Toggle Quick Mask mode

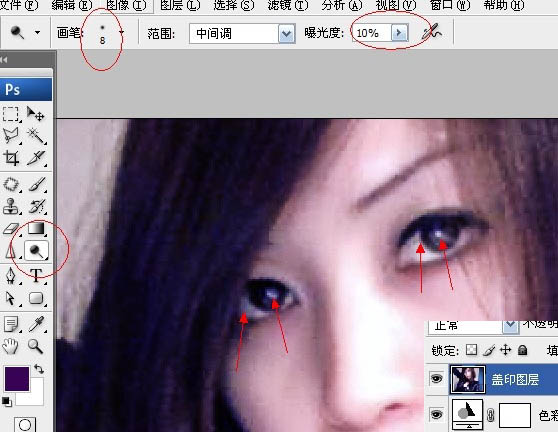(25, 425)
